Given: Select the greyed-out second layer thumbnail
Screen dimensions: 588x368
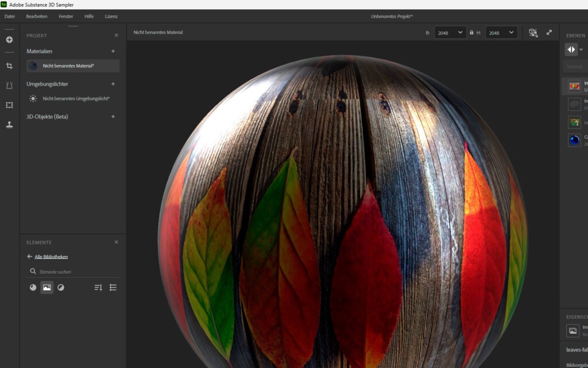Looking at the screenshot, I should tap(574, 105).
